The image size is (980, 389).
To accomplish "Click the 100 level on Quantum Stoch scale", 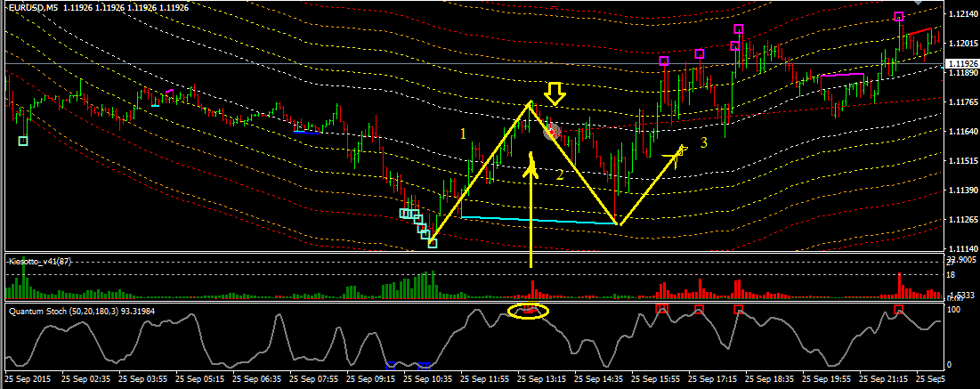I will point(954,310).
